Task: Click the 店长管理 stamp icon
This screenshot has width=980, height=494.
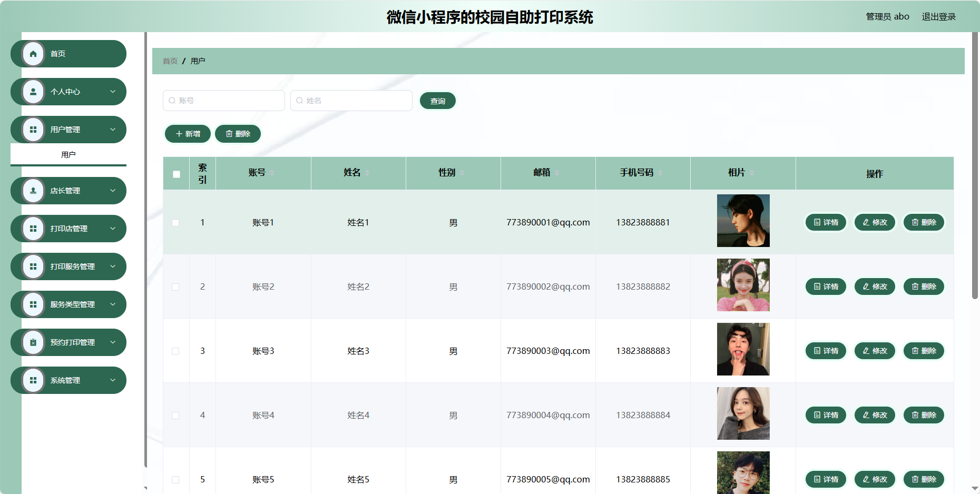Action: (x=33, y=191)
